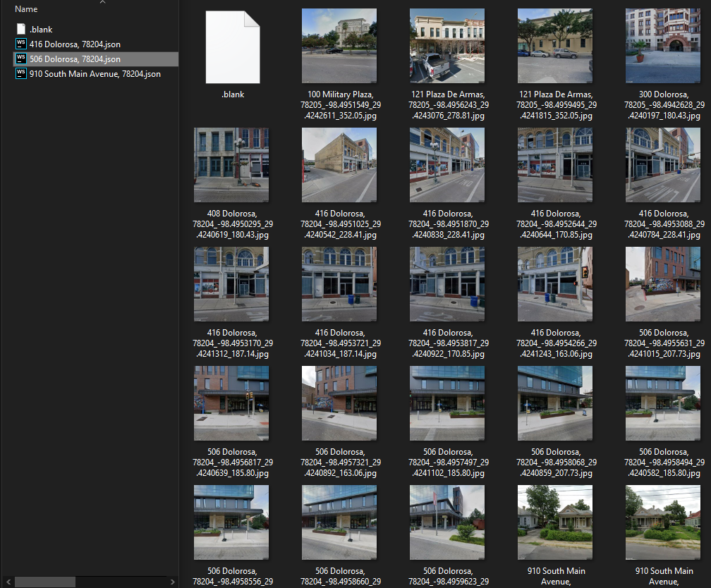Screen dimensions: 711x588
Task: Sort by the Name column header
Action: (26, 9)
